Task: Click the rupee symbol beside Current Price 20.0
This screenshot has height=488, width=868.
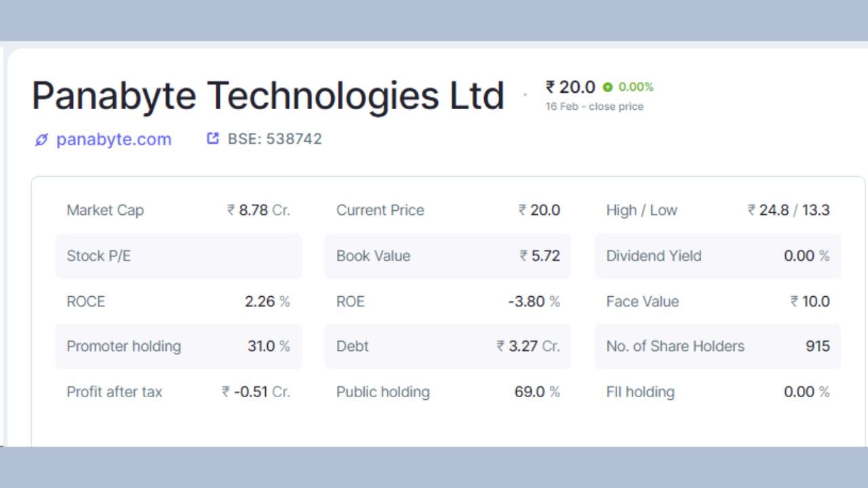Action: tap(521, 210)
